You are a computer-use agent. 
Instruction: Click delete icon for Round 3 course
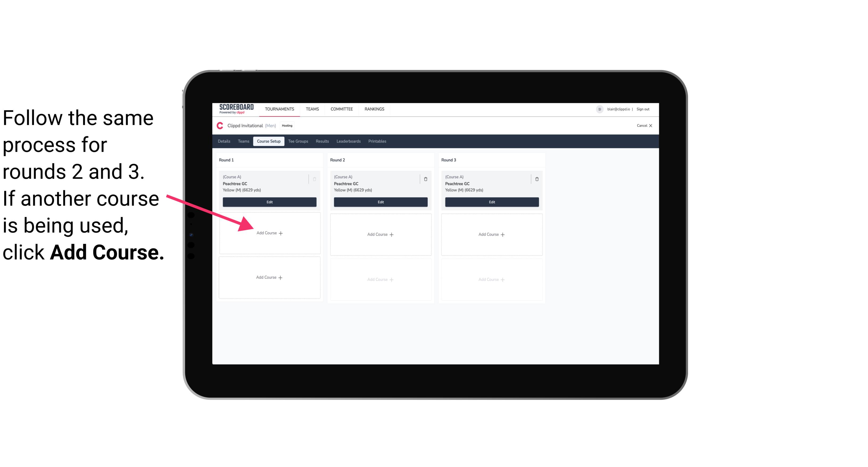pyautogui.click(x=536, y=179)
